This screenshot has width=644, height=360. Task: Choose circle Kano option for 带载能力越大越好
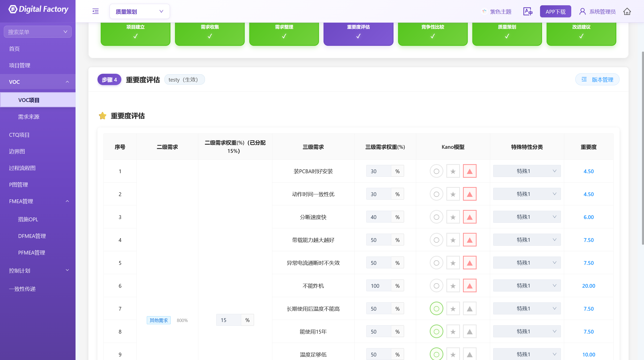(436, 240)
